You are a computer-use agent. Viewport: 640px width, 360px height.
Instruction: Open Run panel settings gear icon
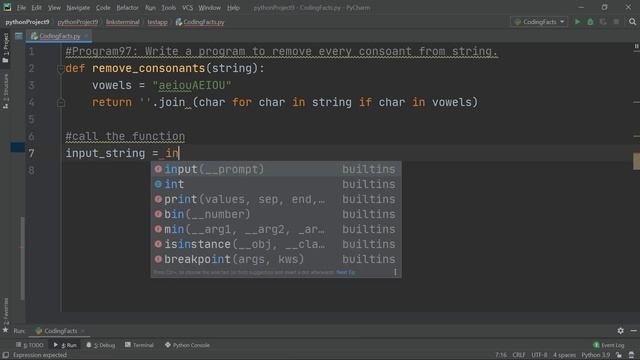tap(620, 331)
